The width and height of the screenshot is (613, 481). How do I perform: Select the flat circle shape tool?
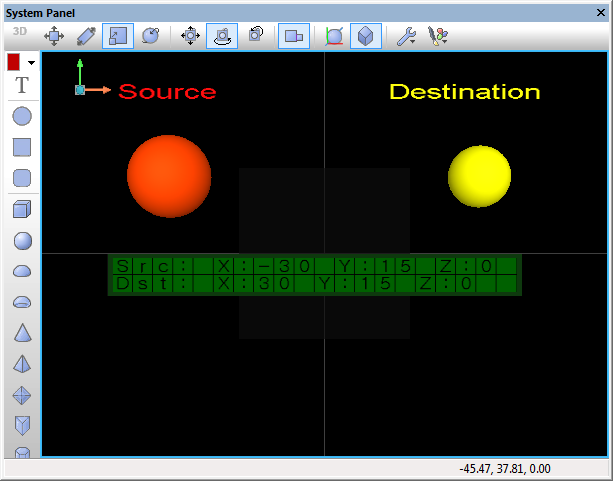[x=22, y=116]
